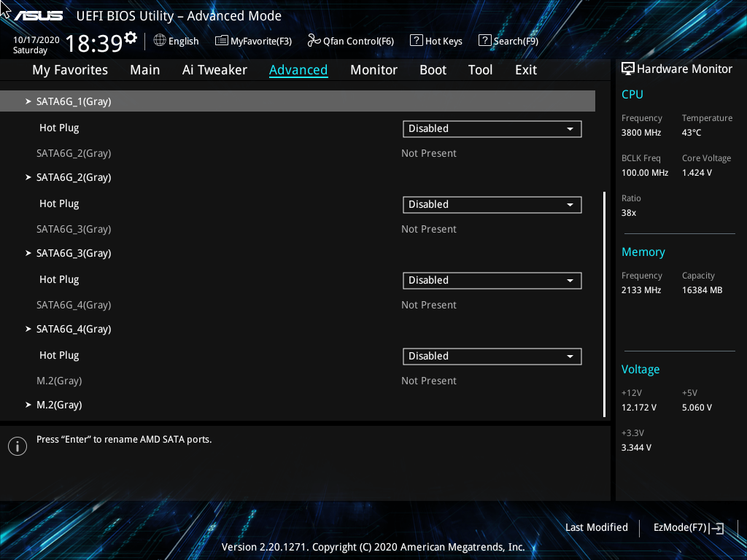The height and width of the screenshot is (560, 747).
Task: Switch to Main tab
Action: [x=145, y=70]
